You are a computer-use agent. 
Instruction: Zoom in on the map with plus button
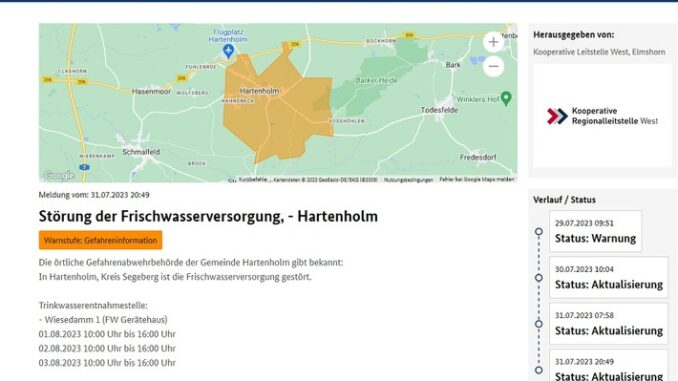[x=493, y=42]
